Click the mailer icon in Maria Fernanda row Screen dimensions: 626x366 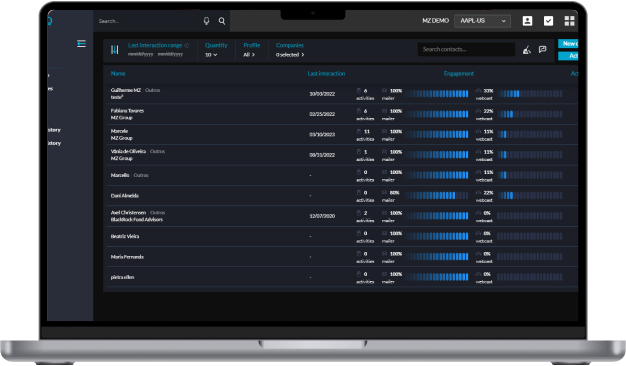click(x=384, y=253)
